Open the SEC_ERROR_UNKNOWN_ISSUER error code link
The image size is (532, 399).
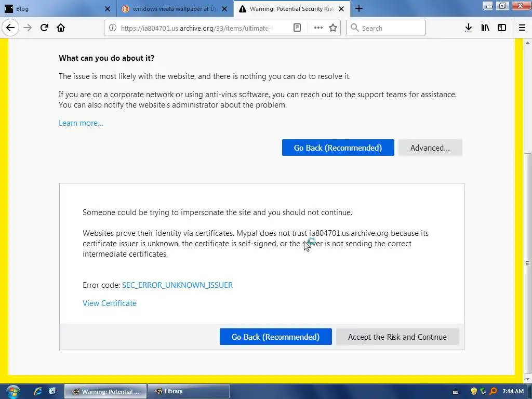click(x=178, y=285)
